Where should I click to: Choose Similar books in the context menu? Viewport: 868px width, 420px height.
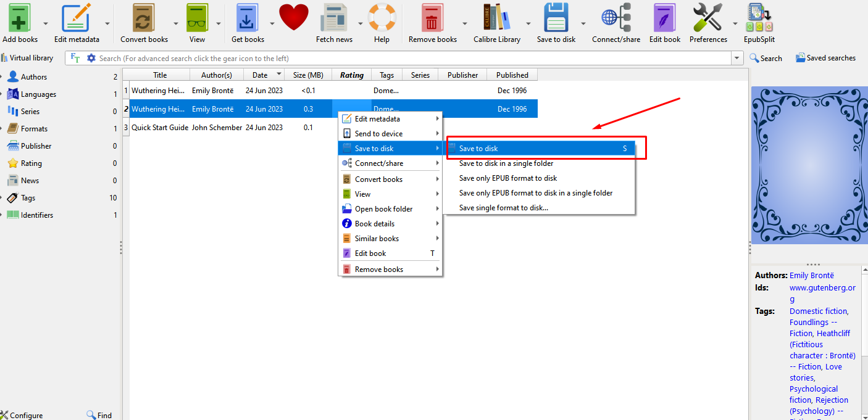(390, 239)
